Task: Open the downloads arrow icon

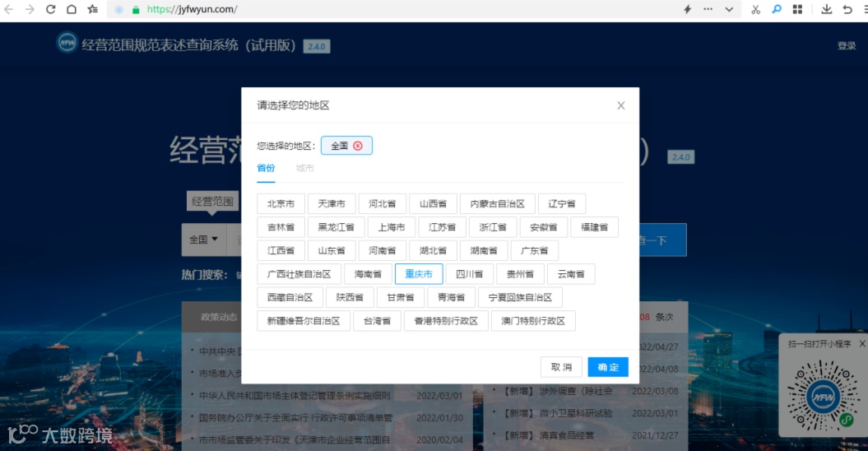Action: pos(827,9)
